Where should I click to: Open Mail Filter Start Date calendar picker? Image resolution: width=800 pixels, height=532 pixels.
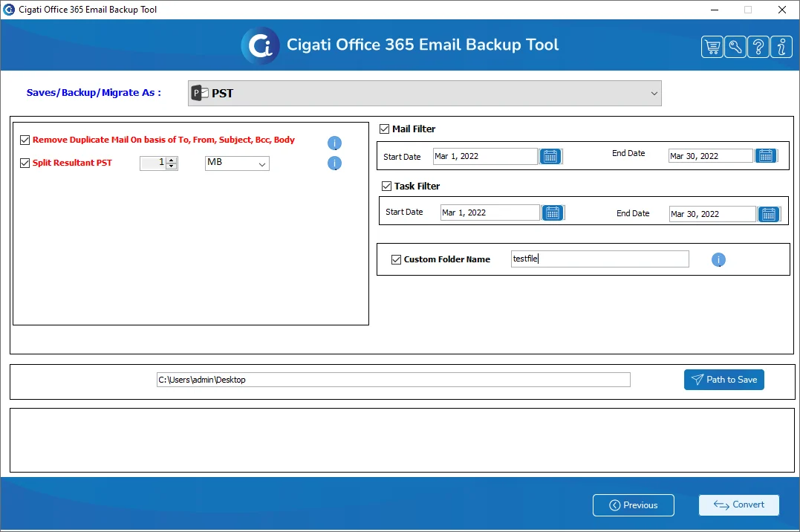[550, 156]
